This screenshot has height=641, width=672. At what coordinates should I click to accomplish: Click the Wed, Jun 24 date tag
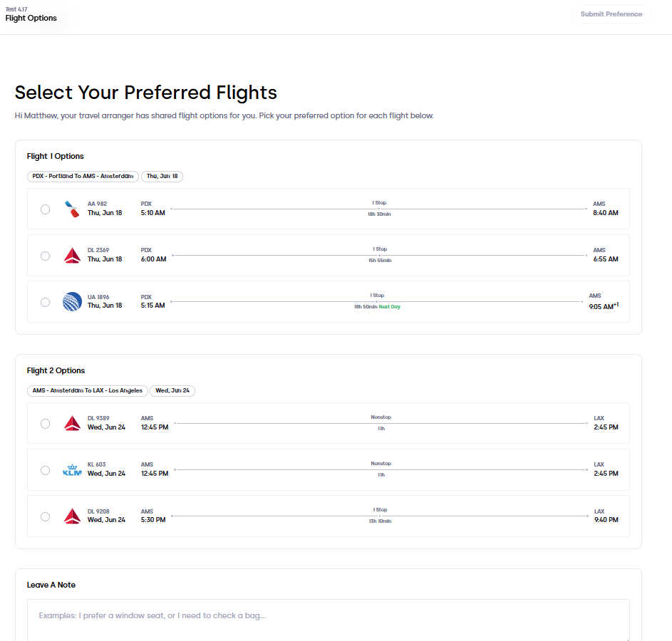(172, 391)
